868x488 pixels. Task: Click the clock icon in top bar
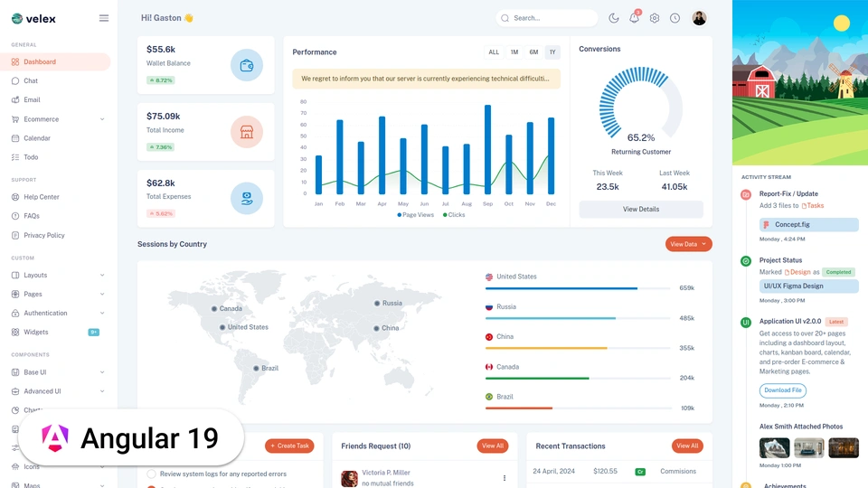click(675, 18)
